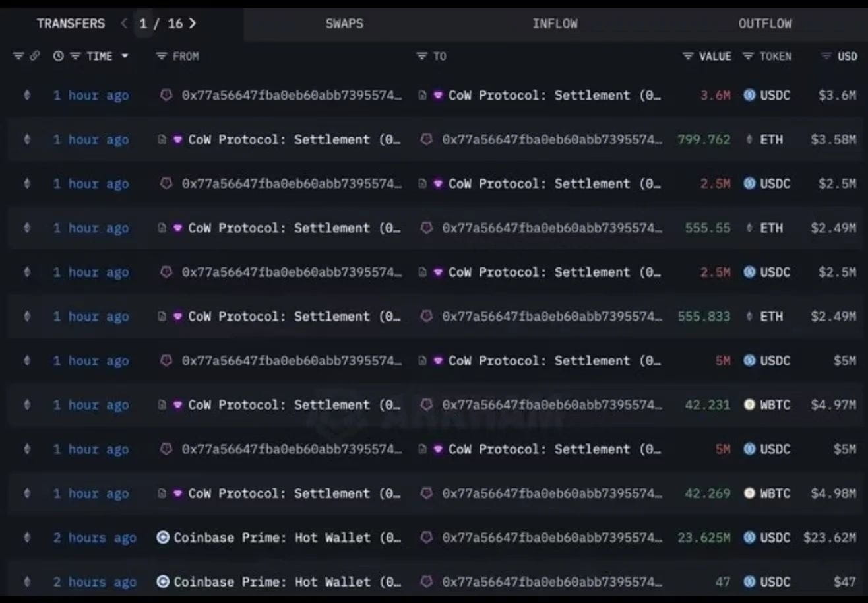Click Coinbase logo on the 23.625M USDC row

pos(163,538)
